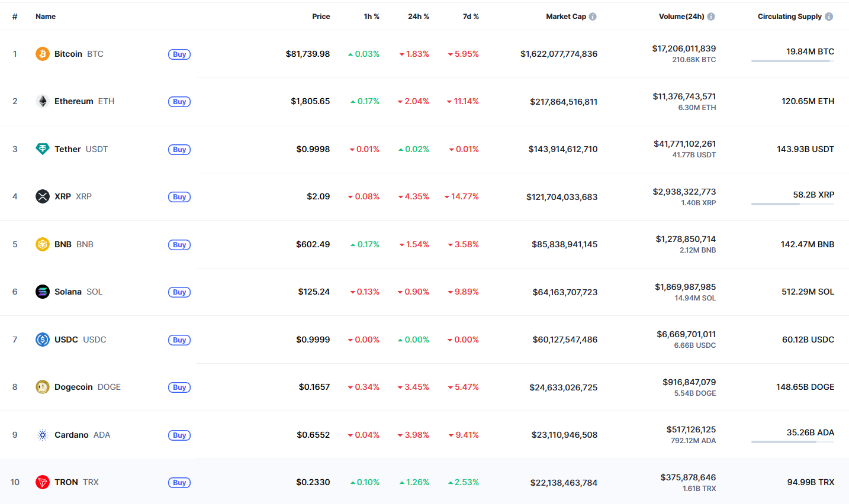
Task: Open the Volume(24h) info icon
Action: tap(711, 17)
